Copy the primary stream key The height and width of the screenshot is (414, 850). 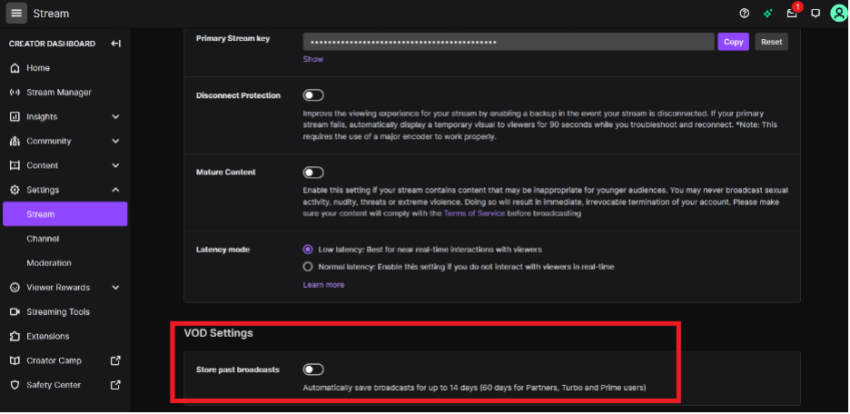point(732,42)
